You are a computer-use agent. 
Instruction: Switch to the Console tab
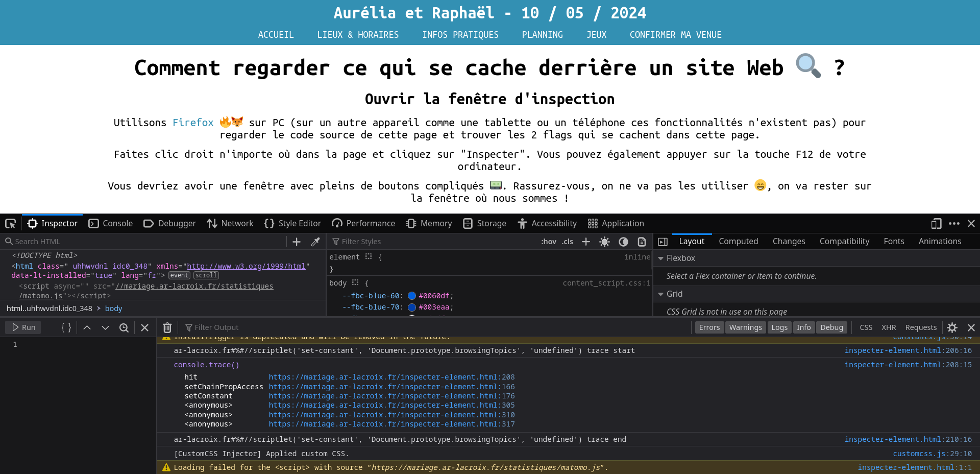111,223
